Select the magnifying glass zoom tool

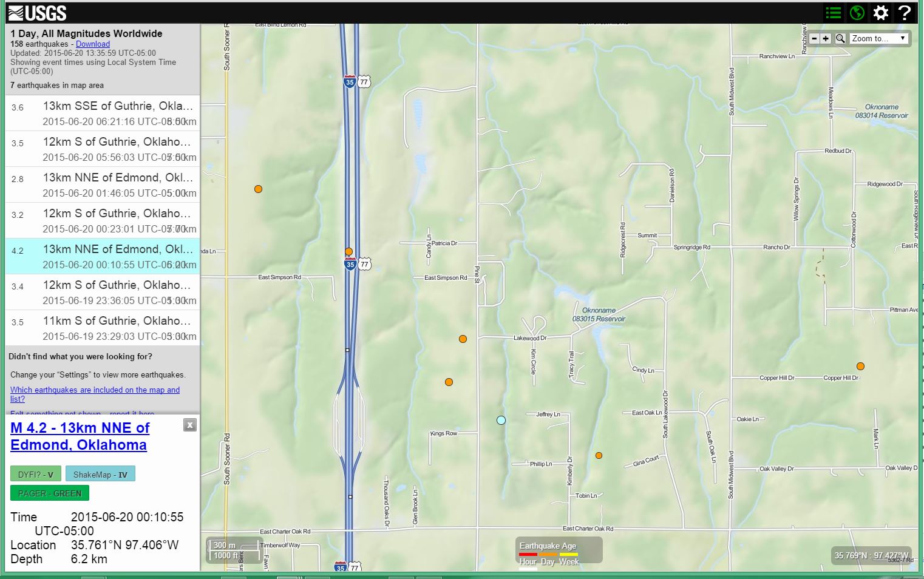(840, 38)
